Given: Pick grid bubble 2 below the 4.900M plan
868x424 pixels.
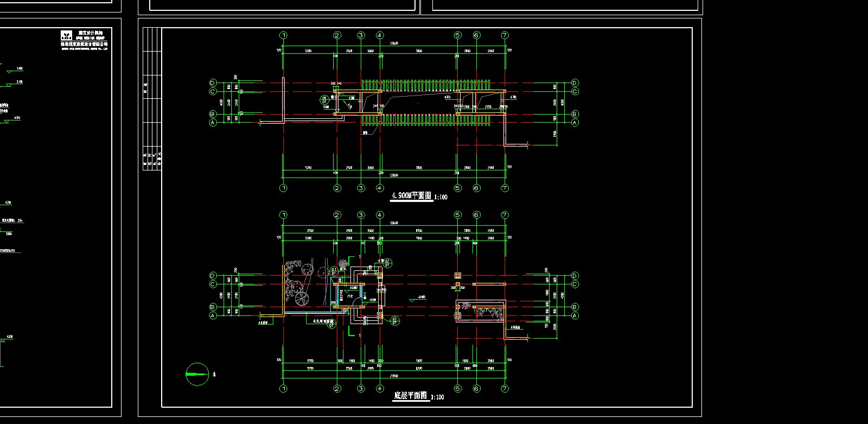Looking at the screenshot, I should click(x=337, y=188).
